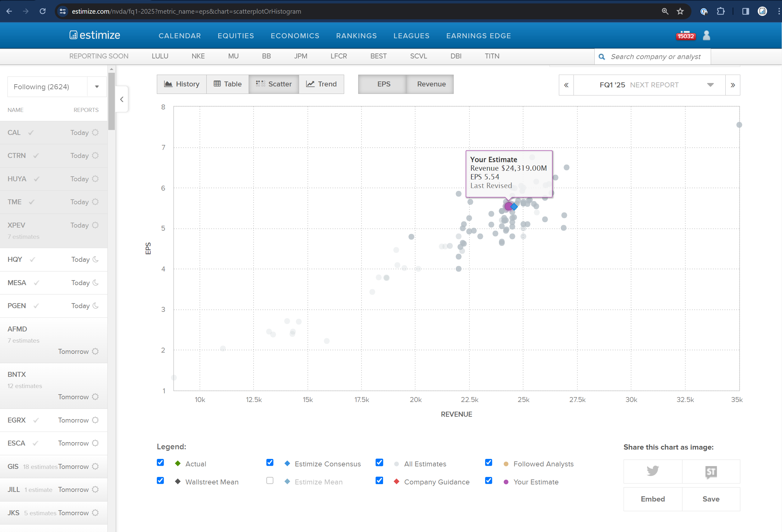Enable the Estimize Mean checkbox

269,481
